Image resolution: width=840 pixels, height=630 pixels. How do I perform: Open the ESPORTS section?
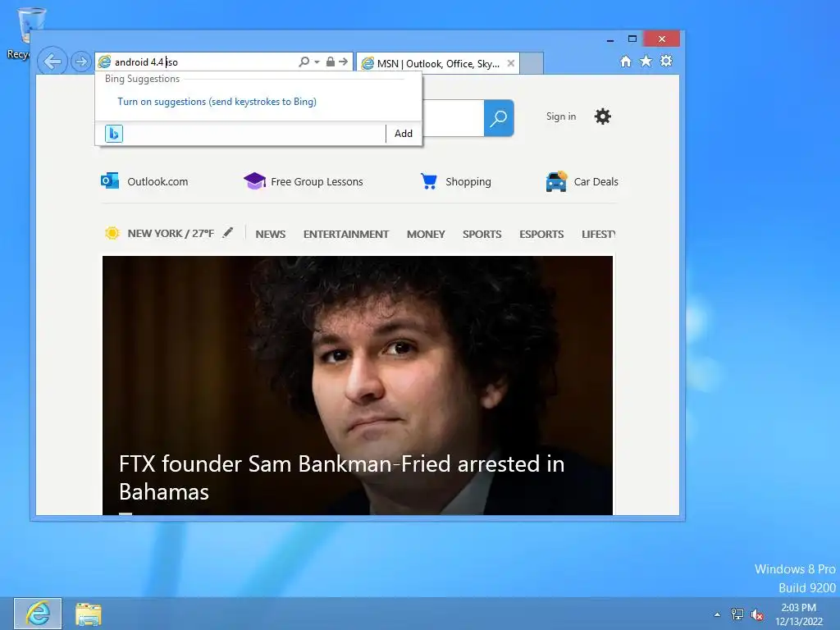pos(541,234)
